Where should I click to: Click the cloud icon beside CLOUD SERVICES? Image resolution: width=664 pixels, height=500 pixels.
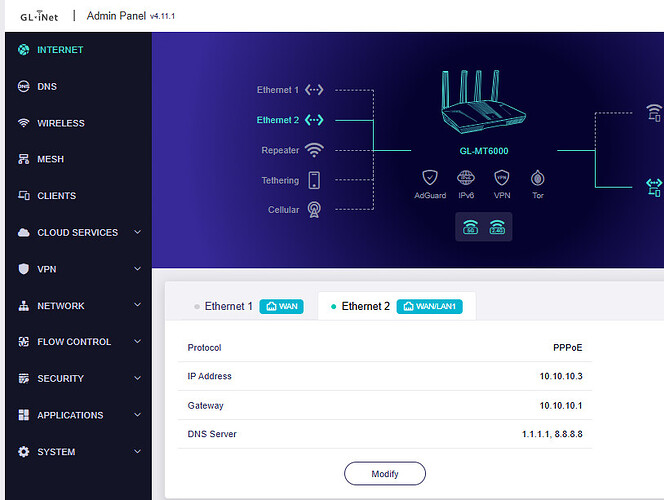point(24,232)
